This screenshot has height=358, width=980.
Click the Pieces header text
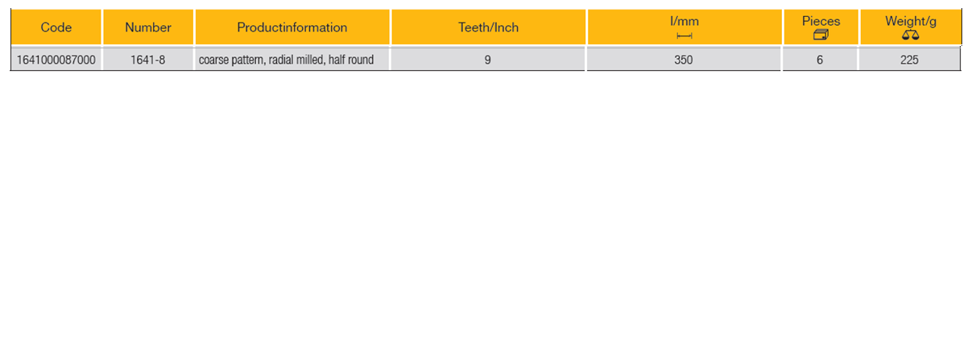[x=821, y=21]
